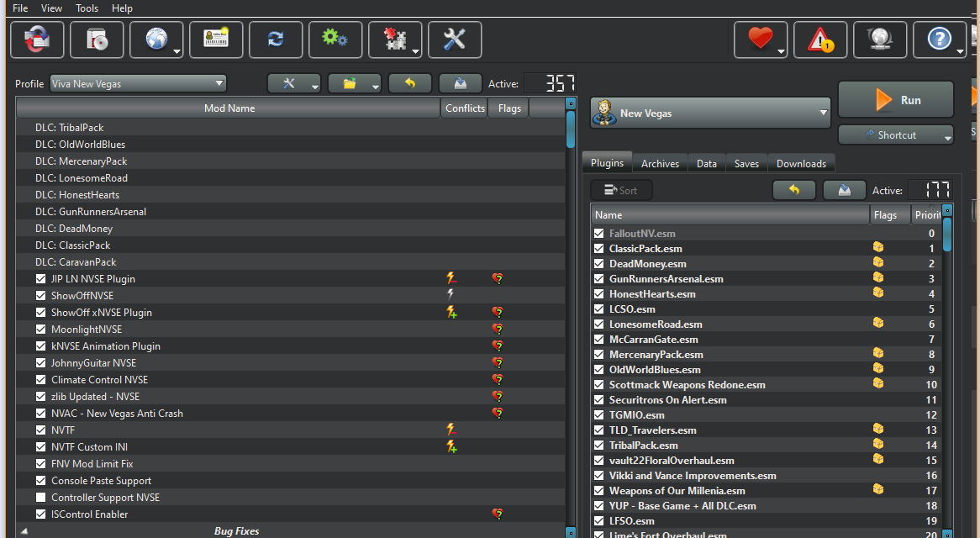Switch to the Saves tab
Image resolution: width=980 pixels, height=538 pixels.
tap(746, 164)
